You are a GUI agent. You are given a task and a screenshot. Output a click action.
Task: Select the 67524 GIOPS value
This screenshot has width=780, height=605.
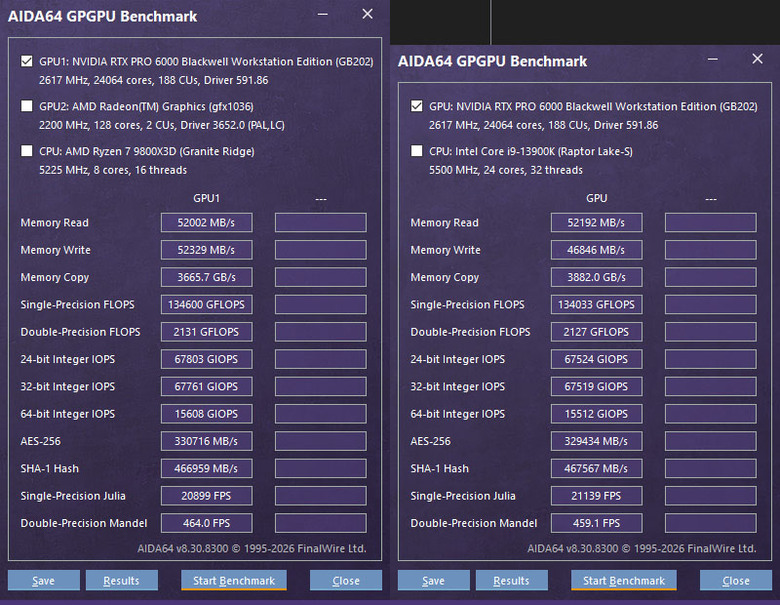coord(596,359)
